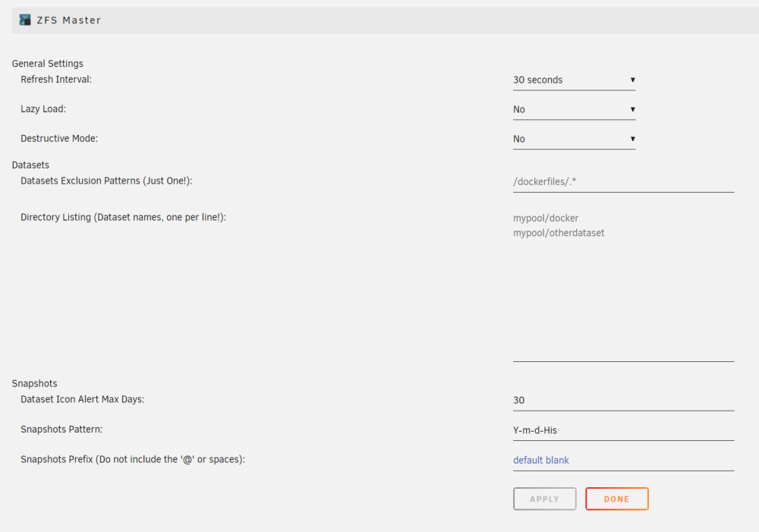The image size is (759, 532).
Task: Click the Destructive Mode label
Action: (59, 138)
